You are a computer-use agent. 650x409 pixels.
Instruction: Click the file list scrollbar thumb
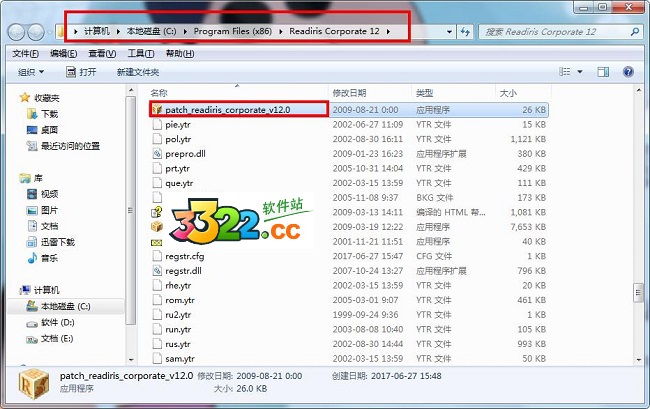pyautogui.click(x=638, y=293)
